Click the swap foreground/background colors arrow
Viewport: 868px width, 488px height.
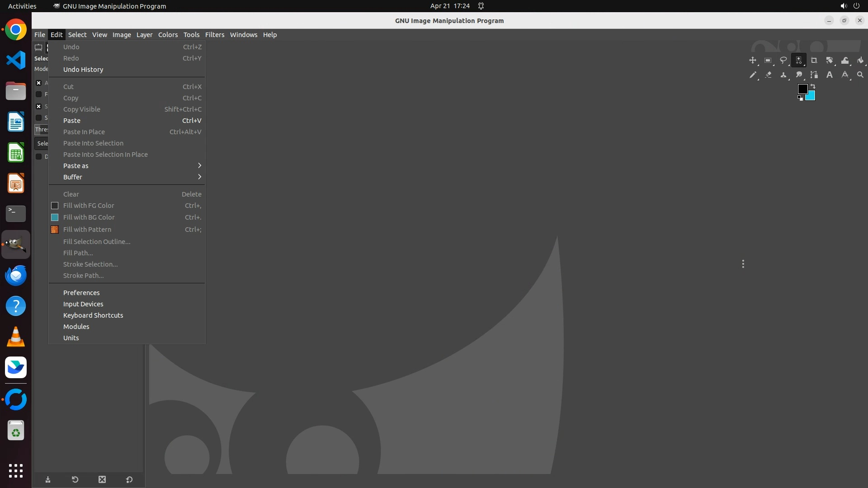812,86
